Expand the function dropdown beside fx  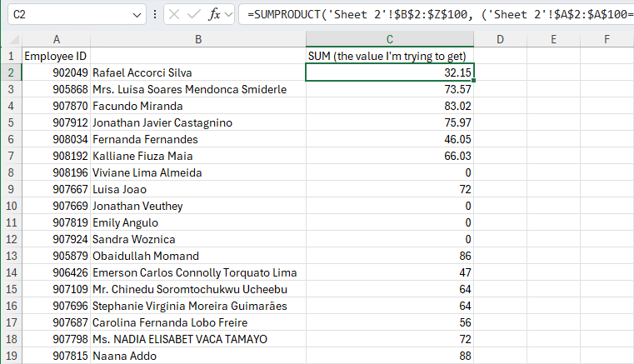[x=228, y=15]
